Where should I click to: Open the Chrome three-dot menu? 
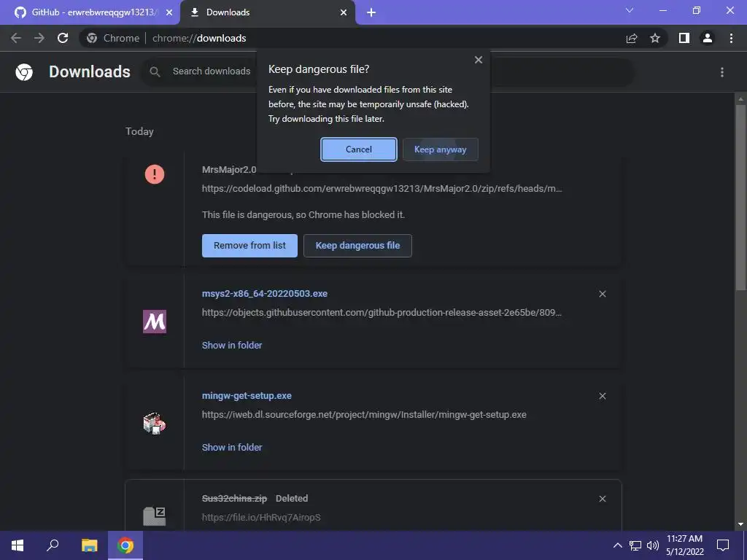[x=731, y=38]
